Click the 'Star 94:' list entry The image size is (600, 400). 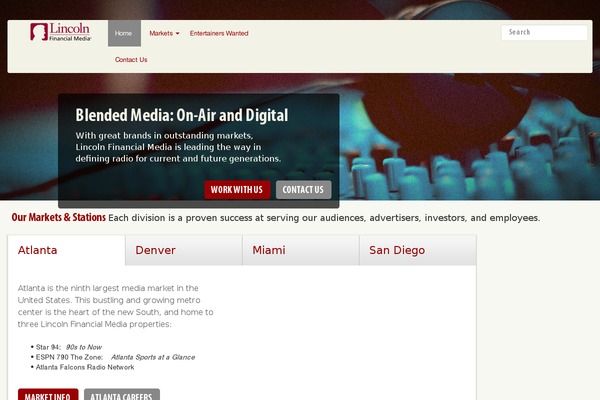click(48, 347)
